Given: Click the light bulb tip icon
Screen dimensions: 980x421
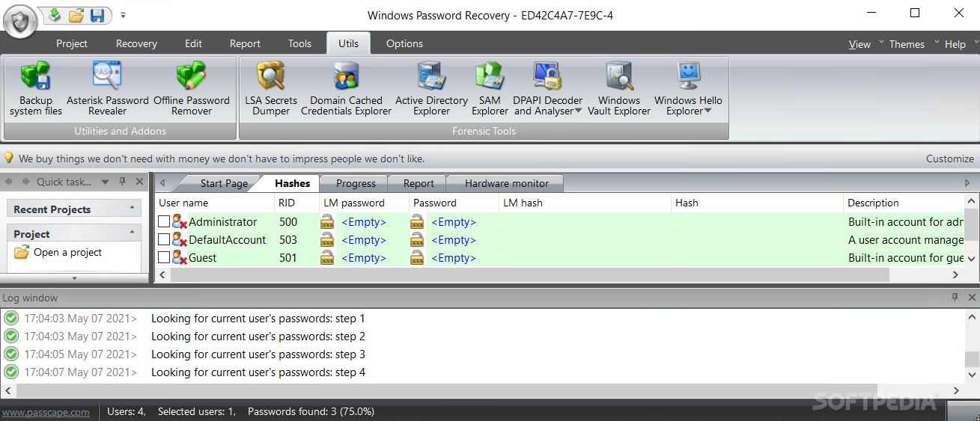Looking at the screenshot, I should click(x=9, y=159).
